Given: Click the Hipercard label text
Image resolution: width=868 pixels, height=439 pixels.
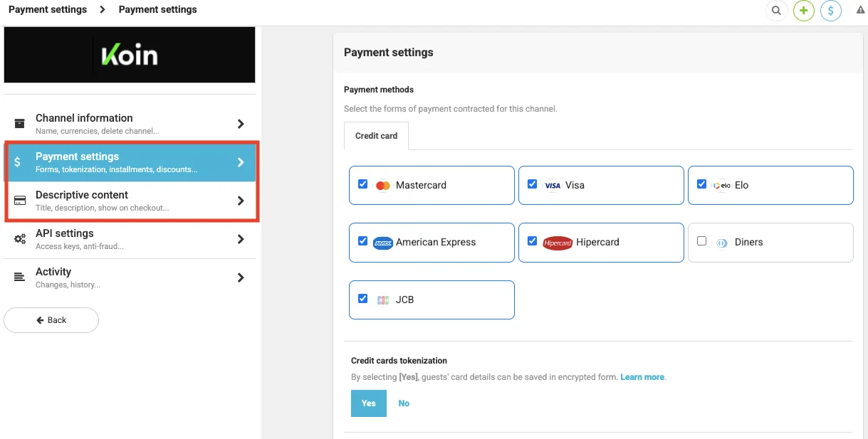Looking at the screenshot, I should [597, 242].
